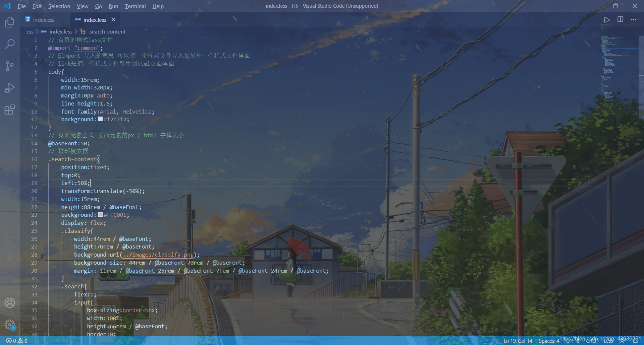Click the transform:translate(-50%); line
The height and width of the screenshot is (345, 644).
(x=103, y=191)
